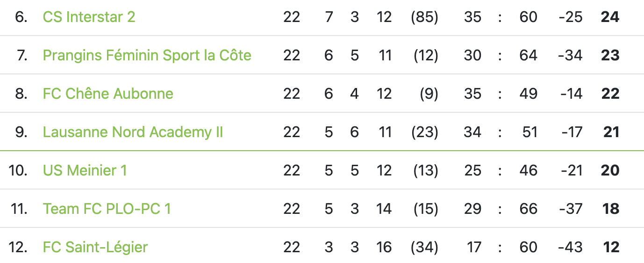Open Prangins Féminin Sport la Côte team page
The width and height of the screenshot is (644, 263).
click(x=147, y=55)
